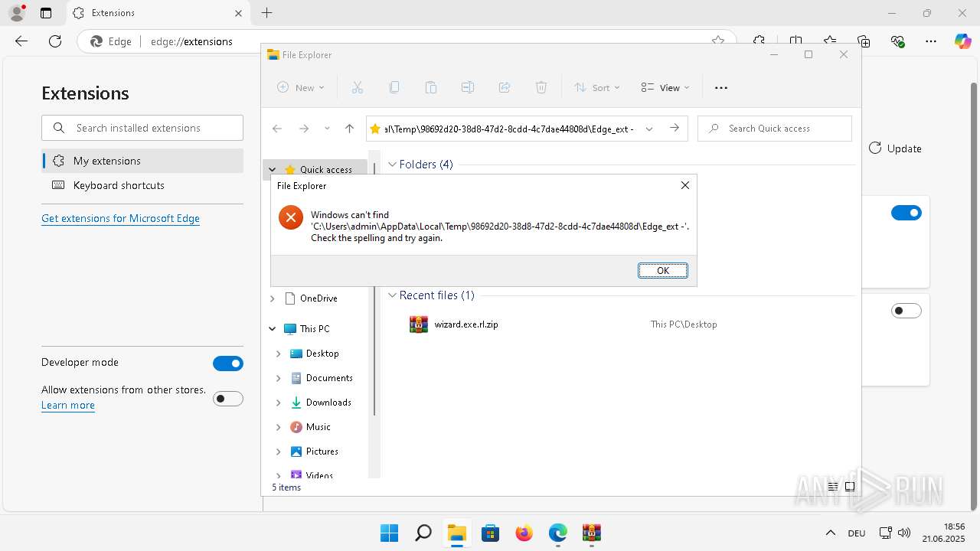The width and height of the screenshot is (980, 551).
Task: Select Music in navigation pane
Action: [x=318, y=427]
